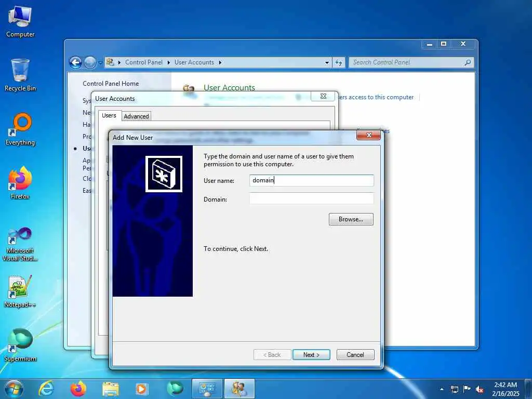
Task: Click the network status tray icon
Action: coord(454,389)
